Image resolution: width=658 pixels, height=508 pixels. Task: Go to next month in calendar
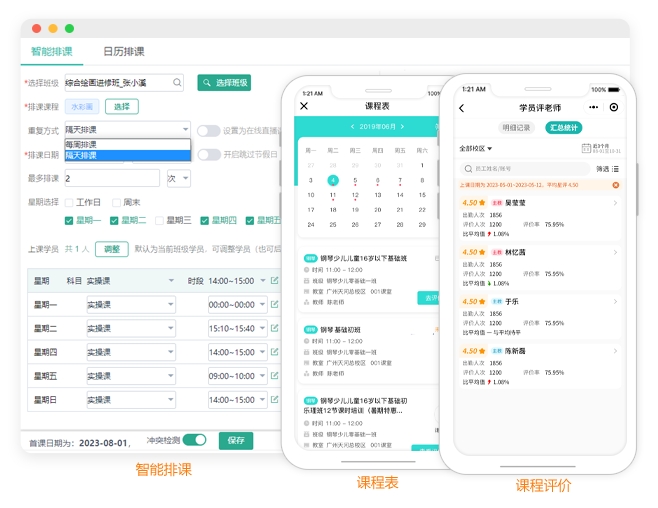click(x=401, y=127)
